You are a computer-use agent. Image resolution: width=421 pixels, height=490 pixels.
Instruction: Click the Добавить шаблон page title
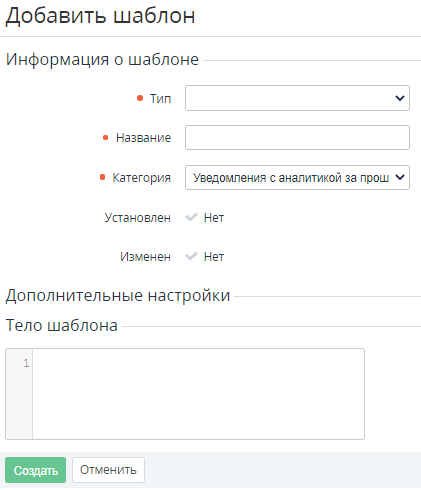pyautogui.click(x=100, y=15)
